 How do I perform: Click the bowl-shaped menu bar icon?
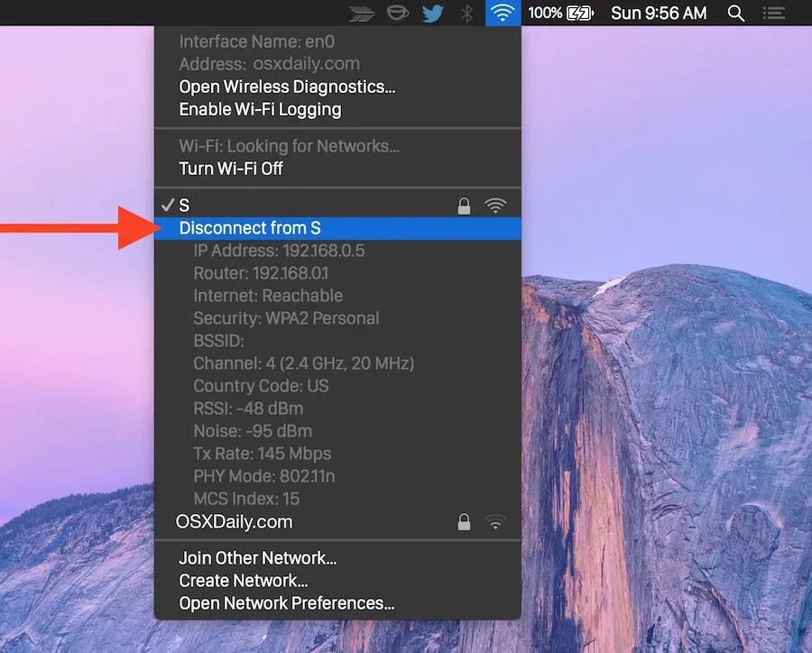click(397, 13)
